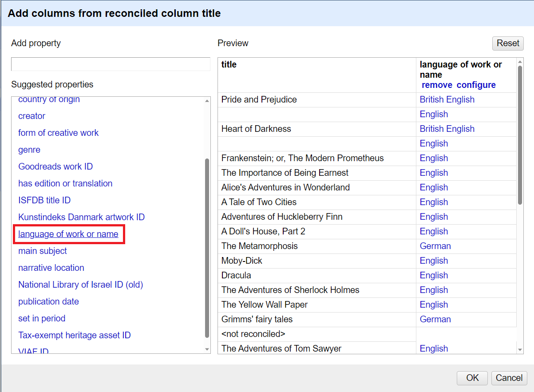Add the 'creator' property
Screen dimensions: 534x392
click(x=32, y=116)
